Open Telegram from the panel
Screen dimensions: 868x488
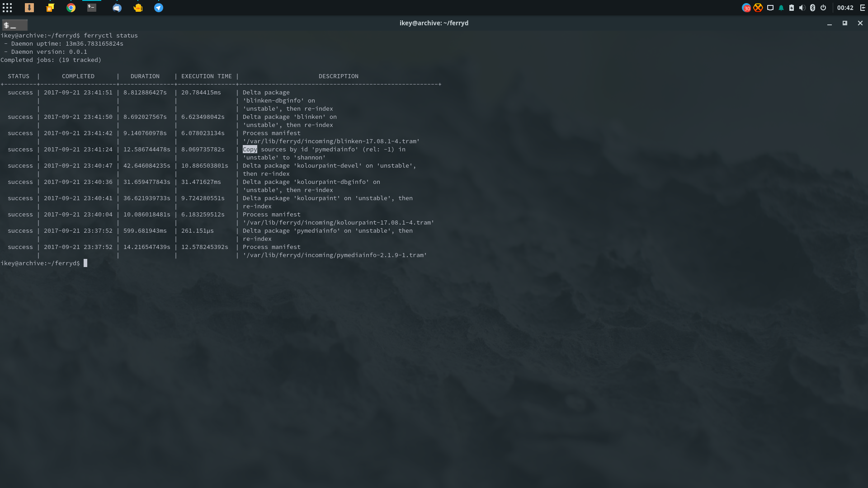[x=159, y=8]
